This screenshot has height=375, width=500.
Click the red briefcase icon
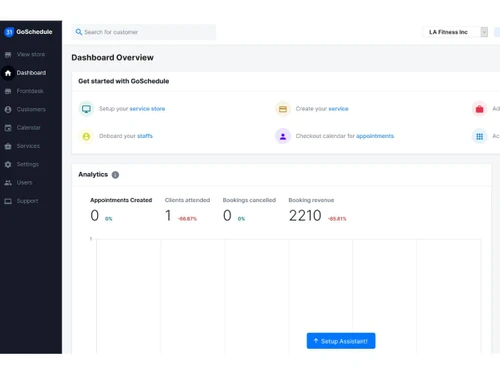(479, 109)
